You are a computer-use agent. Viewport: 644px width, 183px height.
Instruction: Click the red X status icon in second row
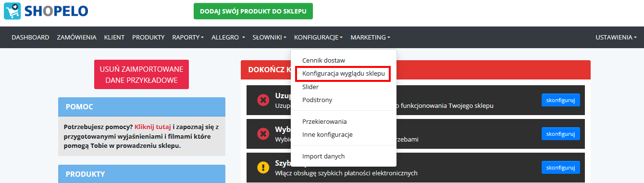point(263,134)
